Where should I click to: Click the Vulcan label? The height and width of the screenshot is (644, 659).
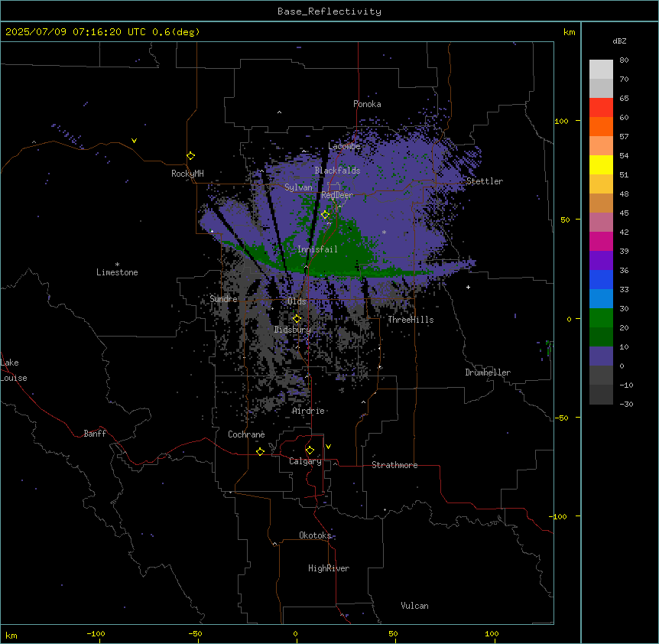pos(415,607)
